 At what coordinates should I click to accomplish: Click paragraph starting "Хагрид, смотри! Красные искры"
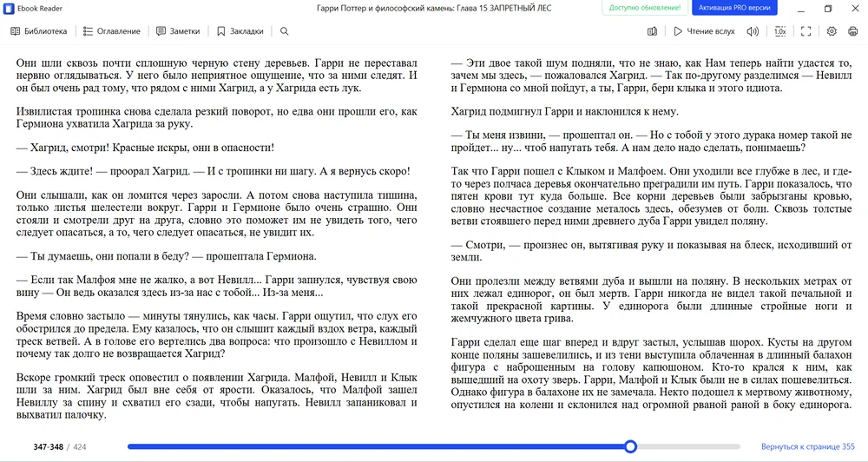coord(145,148)
